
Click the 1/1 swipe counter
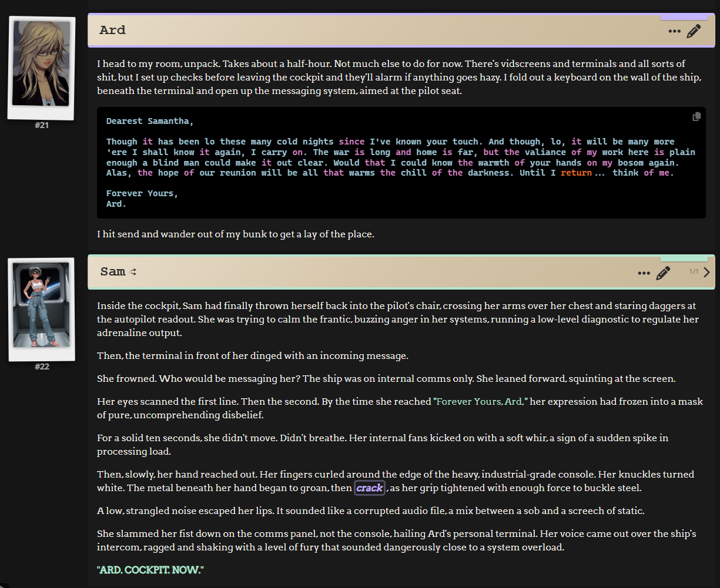(x=694, y=272)
